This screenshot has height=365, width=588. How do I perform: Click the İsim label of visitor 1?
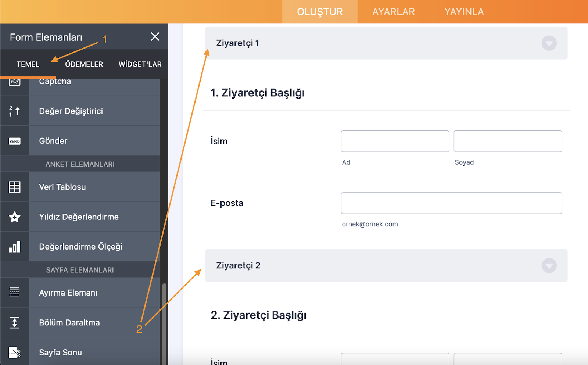pos(219,141)
